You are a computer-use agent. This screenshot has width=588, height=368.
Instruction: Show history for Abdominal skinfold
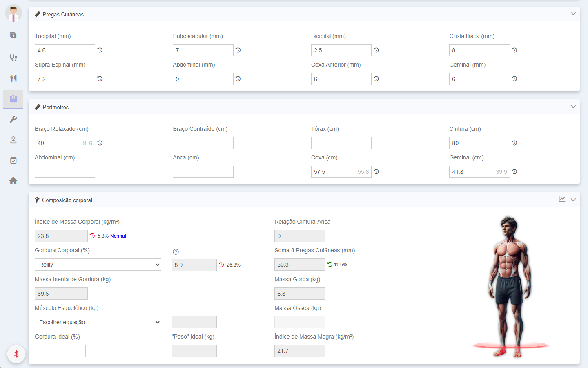point(238,79)
